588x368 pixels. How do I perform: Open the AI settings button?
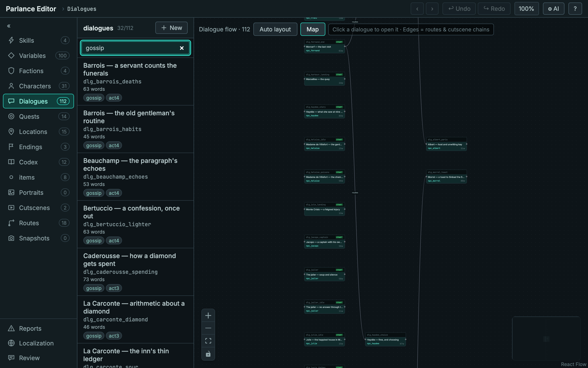click(553, 9)
